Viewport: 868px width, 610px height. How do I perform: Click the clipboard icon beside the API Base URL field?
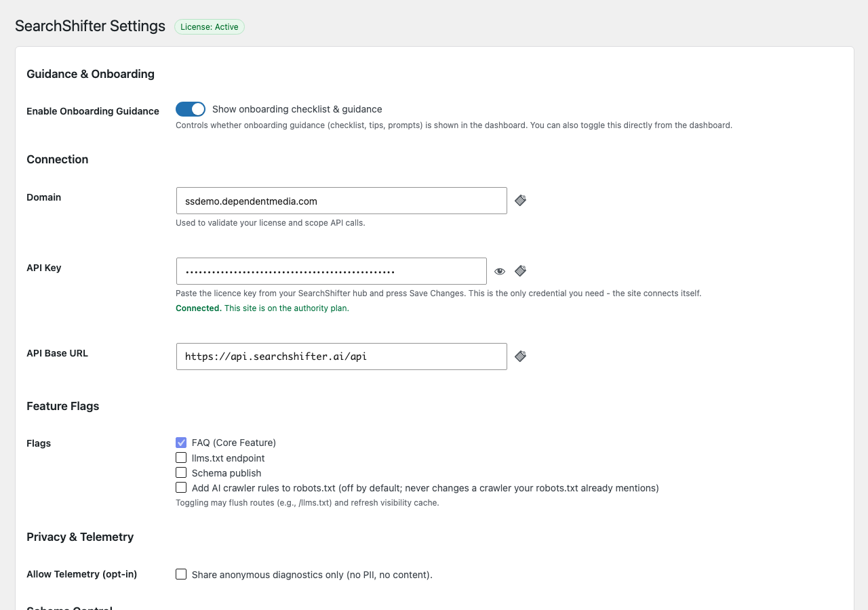(520, 357)
